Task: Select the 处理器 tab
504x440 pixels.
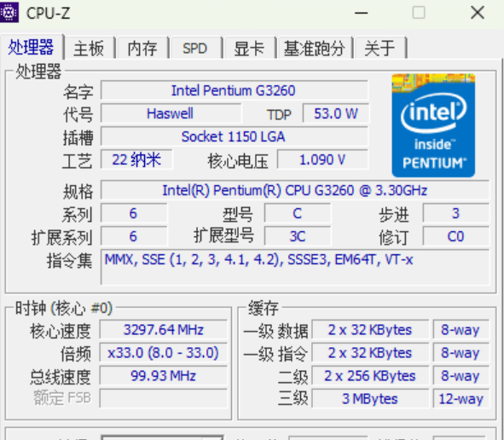Action: pos(31,47)
